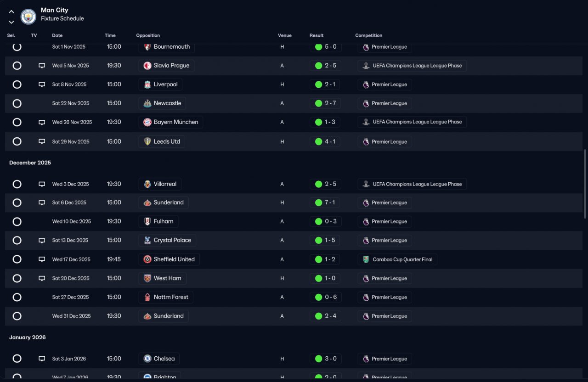The height and width of the screenshot is (382, 588).
Task: Select the Newcastle fixture radio button
Action: coord(17,103)
